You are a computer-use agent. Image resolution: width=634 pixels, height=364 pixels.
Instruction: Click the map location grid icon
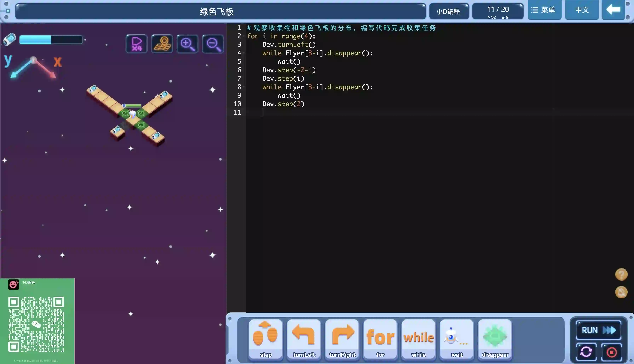pos(162,44)
